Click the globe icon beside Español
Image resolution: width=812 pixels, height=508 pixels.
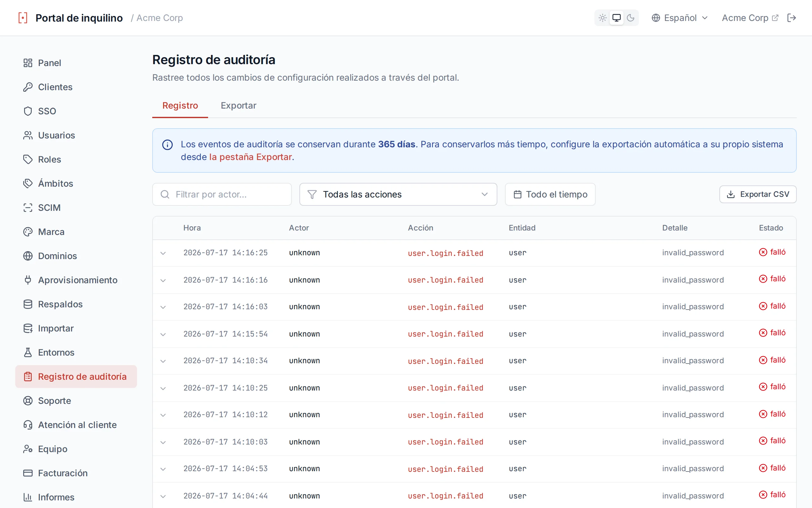(x=656, y=18)
